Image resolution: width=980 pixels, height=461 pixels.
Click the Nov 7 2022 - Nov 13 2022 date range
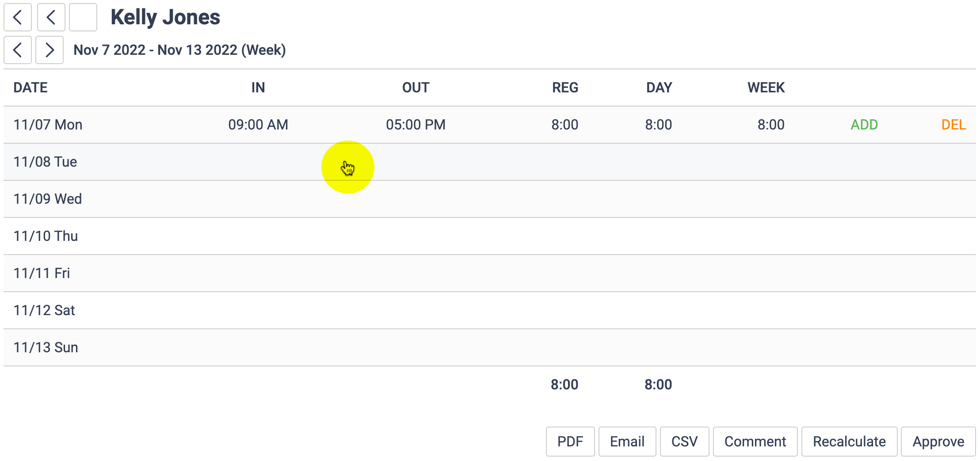tap(179, 50)
